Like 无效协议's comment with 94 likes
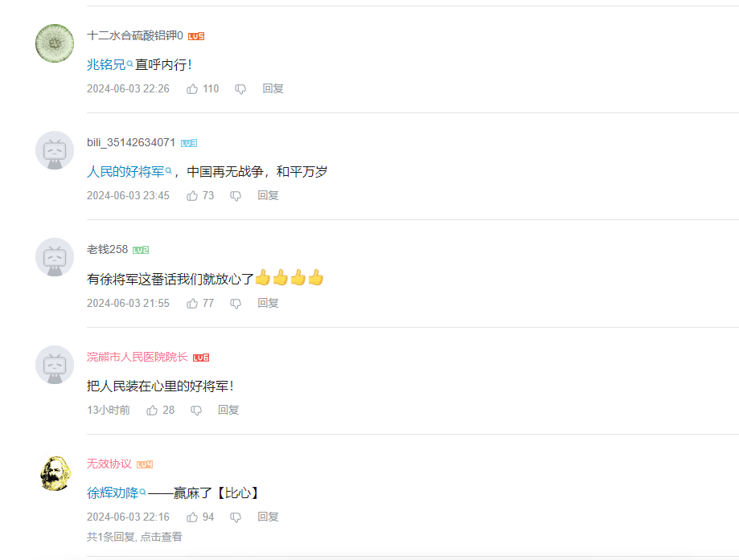 point(192,517)
